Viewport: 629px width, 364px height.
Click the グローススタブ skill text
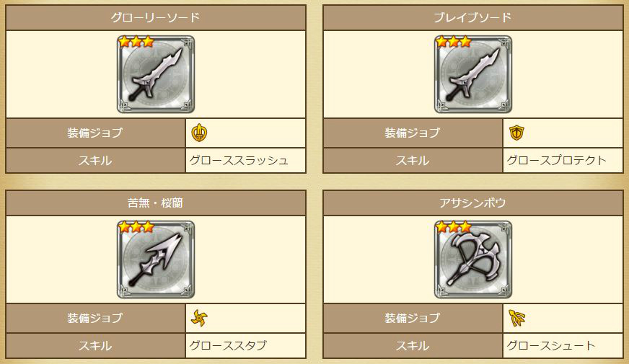point(228,345)
